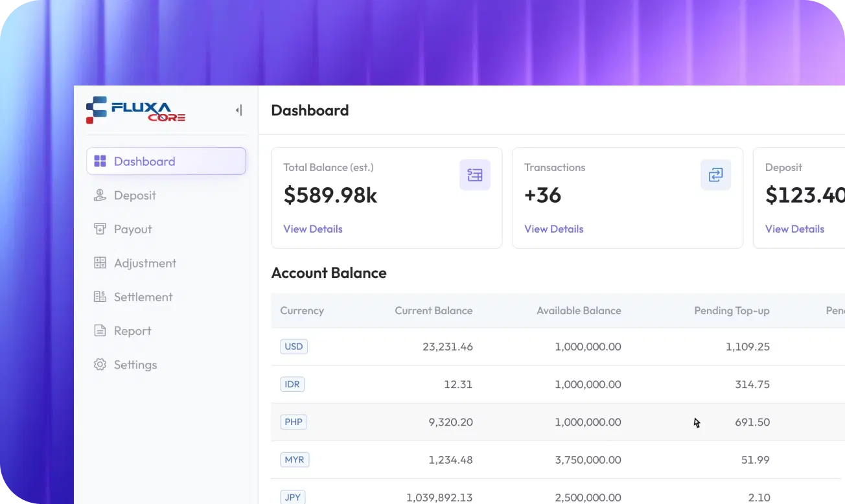The image size is (845, 504).
Task: Collapse the sidebar with the arrow icon
Action: pyautogui.click(x=238, y=110)
